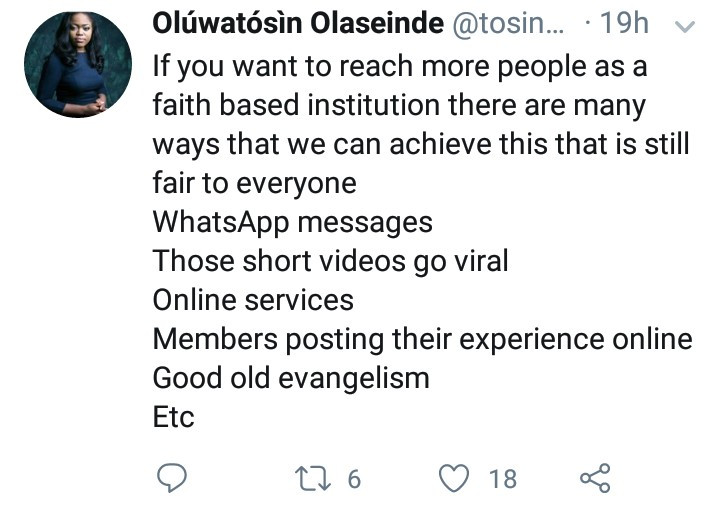720x513 pixels.
Task: Click the "Etc" line of the tweet
Action: pyautogui.click(x=173, y=417)
